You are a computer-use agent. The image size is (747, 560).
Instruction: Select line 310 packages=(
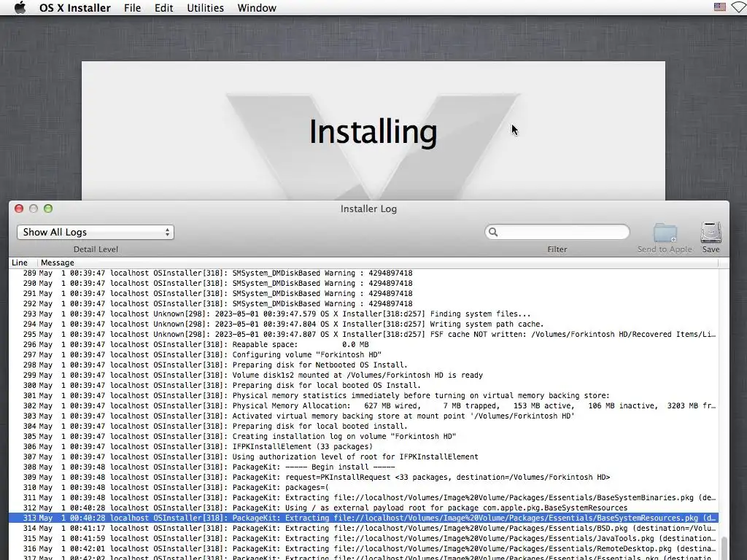tap(363, 488)
